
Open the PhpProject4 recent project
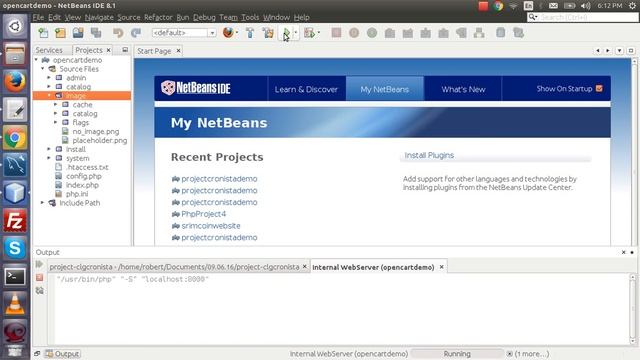(x=203, y=214)
